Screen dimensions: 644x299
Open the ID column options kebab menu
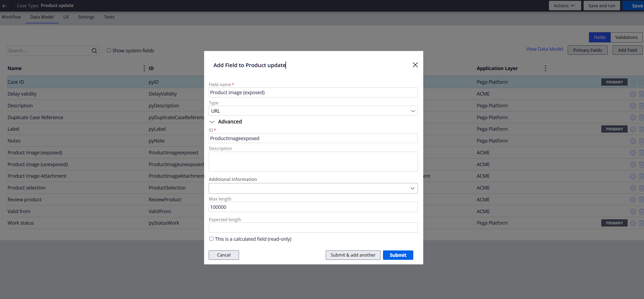tap(144, 68)
